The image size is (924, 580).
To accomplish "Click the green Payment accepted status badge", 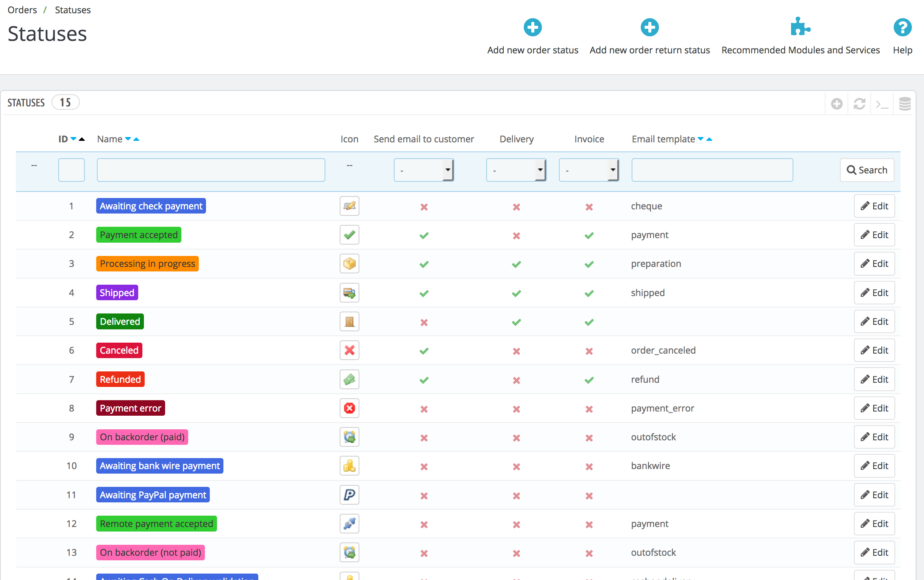I will point(139,234).
